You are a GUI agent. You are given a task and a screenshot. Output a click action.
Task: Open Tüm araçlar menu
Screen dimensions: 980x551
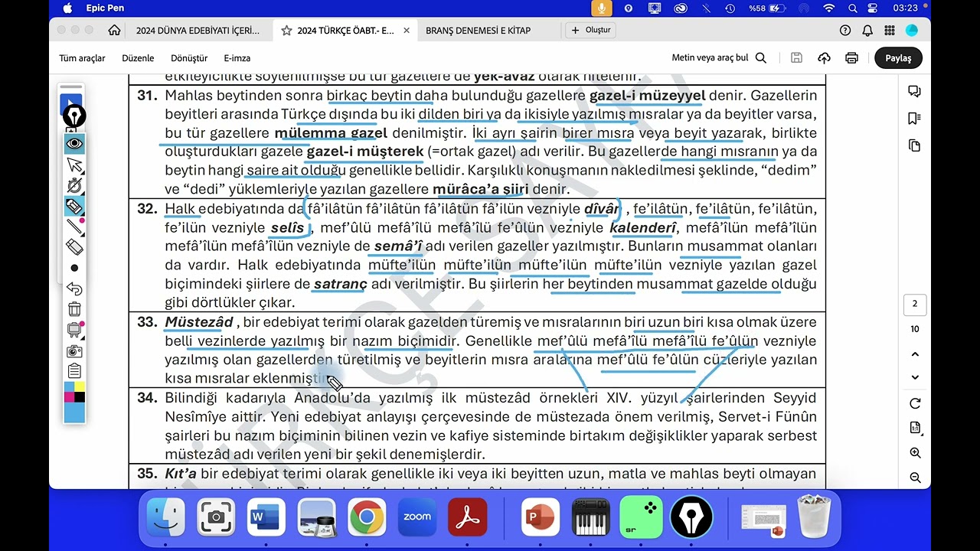point(82,58)
